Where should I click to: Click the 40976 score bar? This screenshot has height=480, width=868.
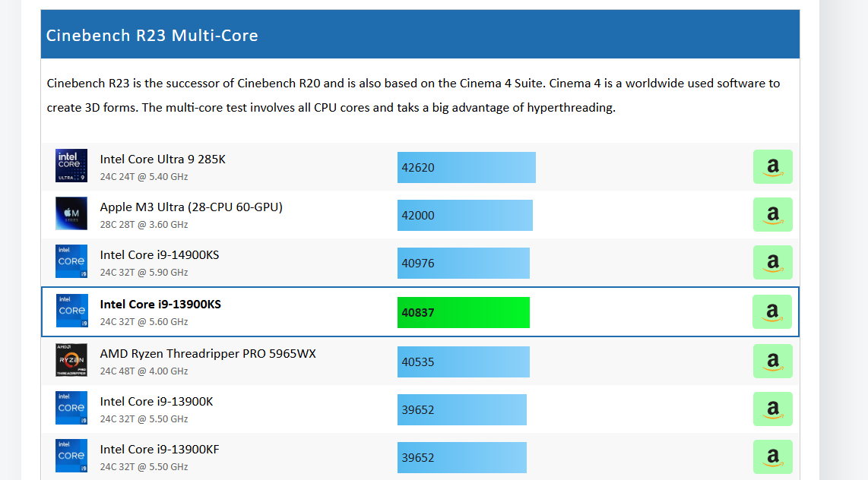click(x=464, y=264)
